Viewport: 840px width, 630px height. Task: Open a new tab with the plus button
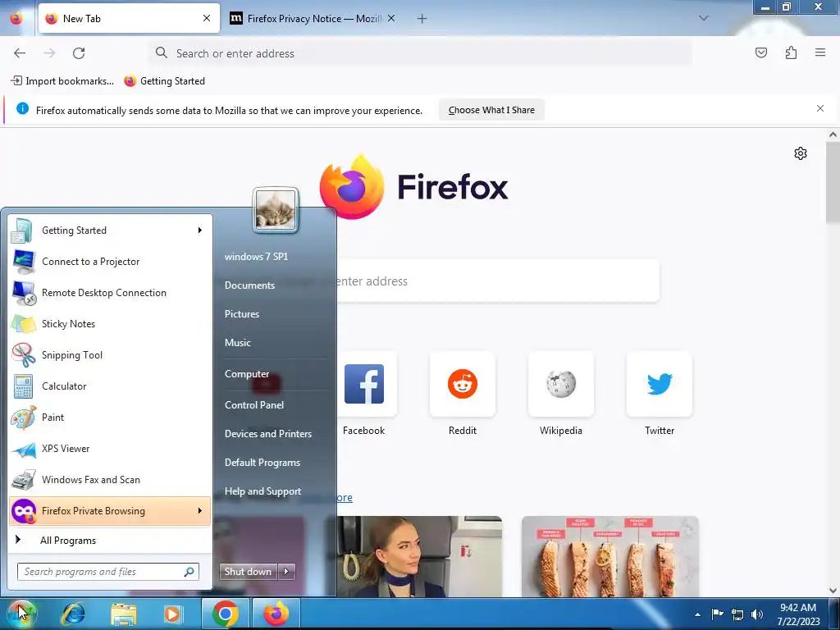pyautogui.click(x=422, y=19)
